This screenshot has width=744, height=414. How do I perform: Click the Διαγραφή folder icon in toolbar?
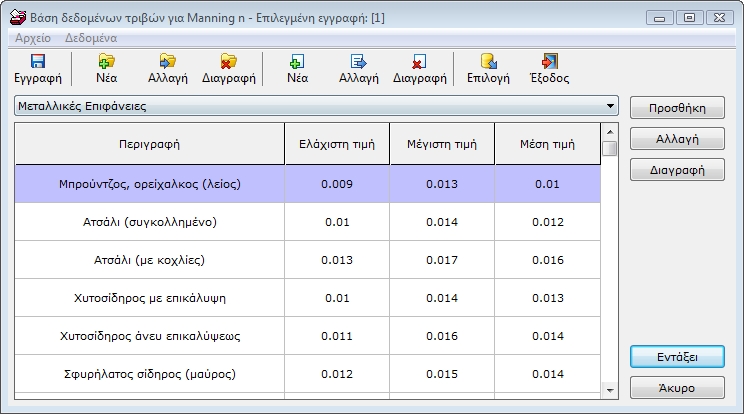click(x=229, y=61)
